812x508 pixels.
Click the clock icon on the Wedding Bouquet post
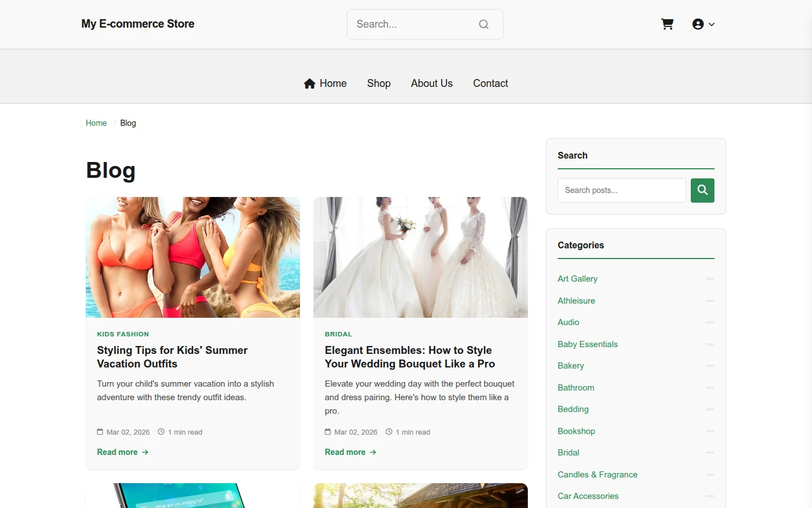point(389,432)
